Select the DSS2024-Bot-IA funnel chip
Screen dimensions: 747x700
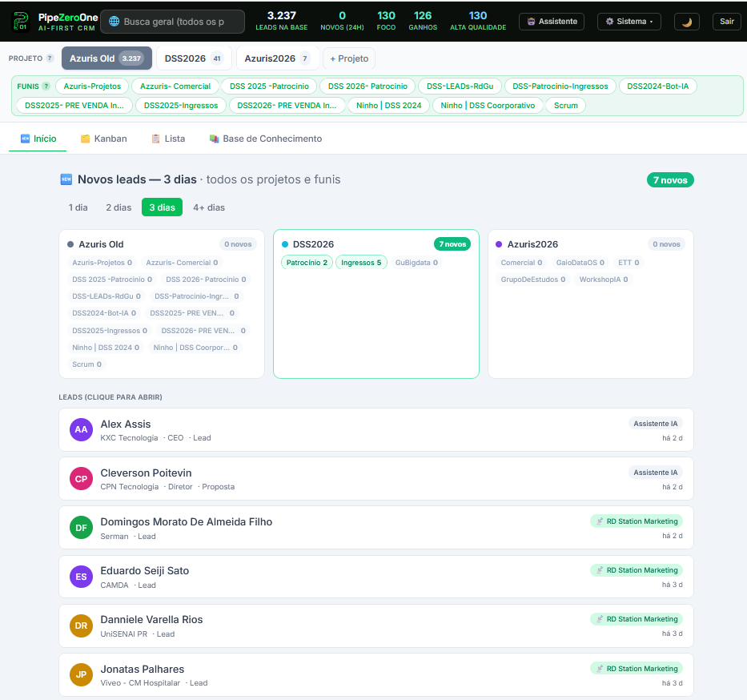click(658, 86)
